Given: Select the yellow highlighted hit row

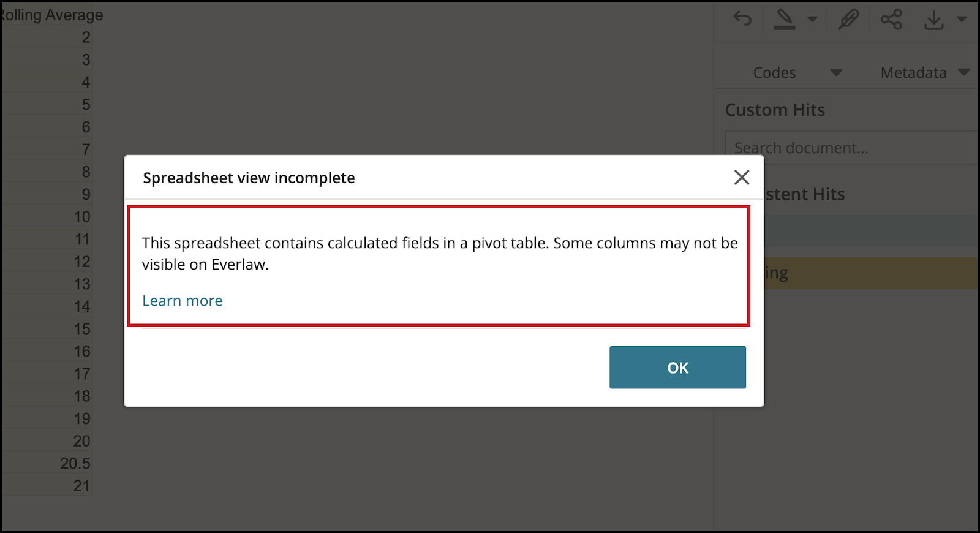Looking at the screenshot, I should [871, 273].
